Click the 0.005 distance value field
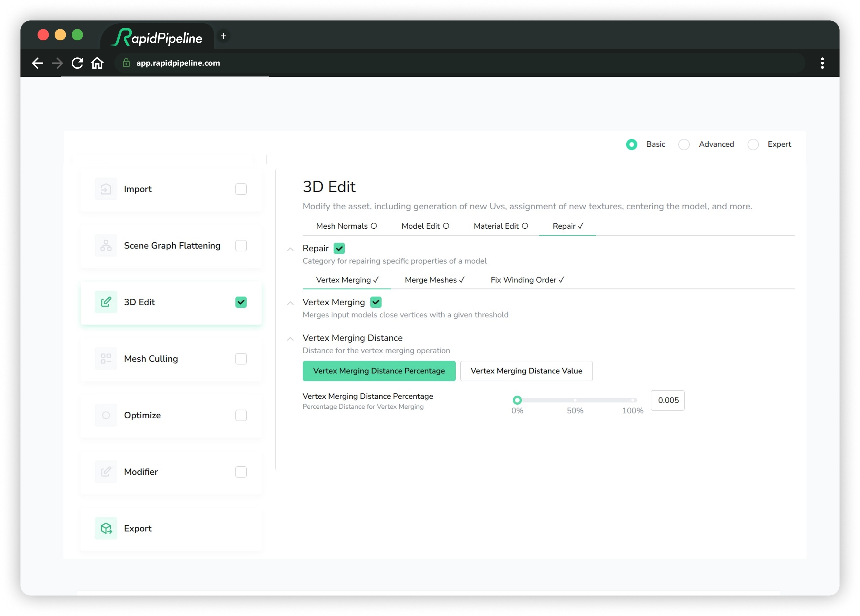The height and width of the screenshot is (616, 860). point(667,400)
